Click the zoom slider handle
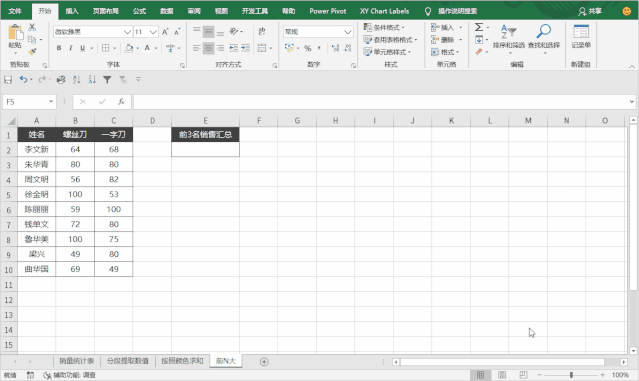 click(x=571, y=374)
